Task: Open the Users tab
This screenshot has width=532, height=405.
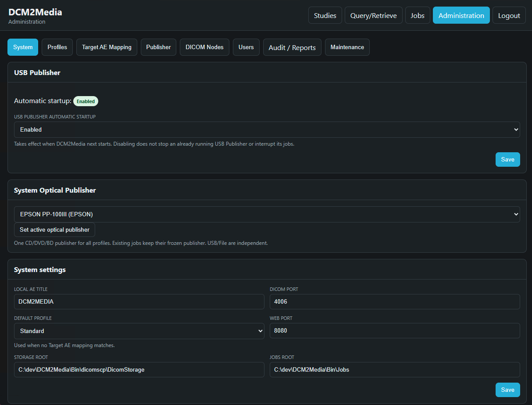Action: (246, 47)
